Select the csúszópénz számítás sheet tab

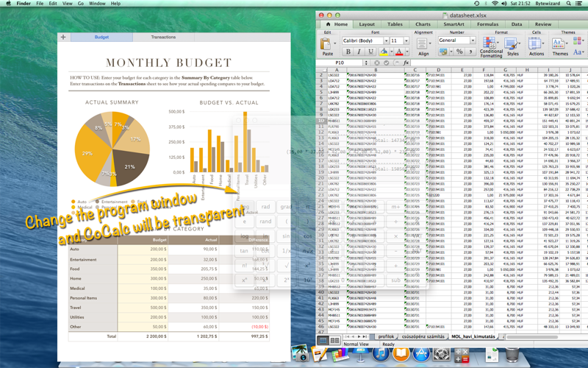pyautogui.click(x=423, y=336)
